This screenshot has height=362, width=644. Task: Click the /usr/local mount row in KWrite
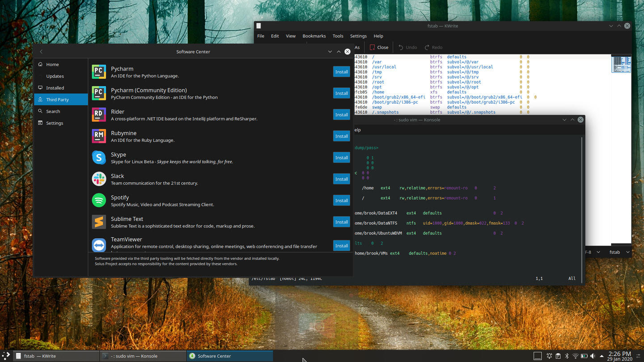pyautogui.click(x=442, y=67)
